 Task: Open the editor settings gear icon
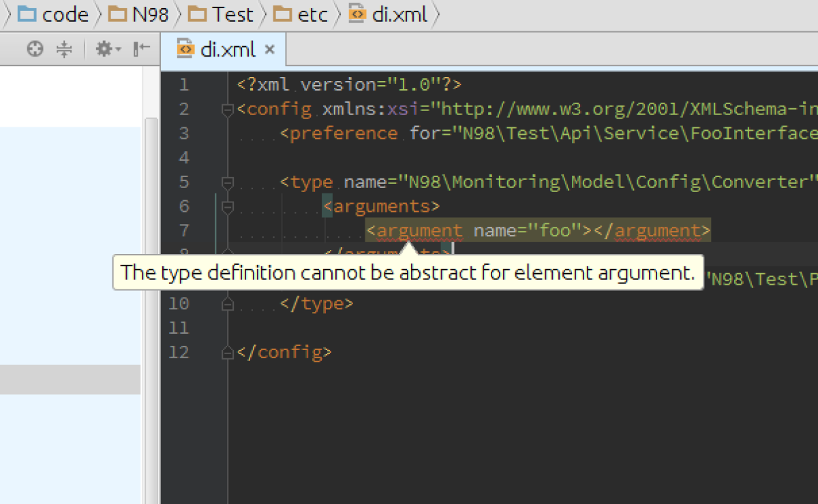click(x=104, y=48)
